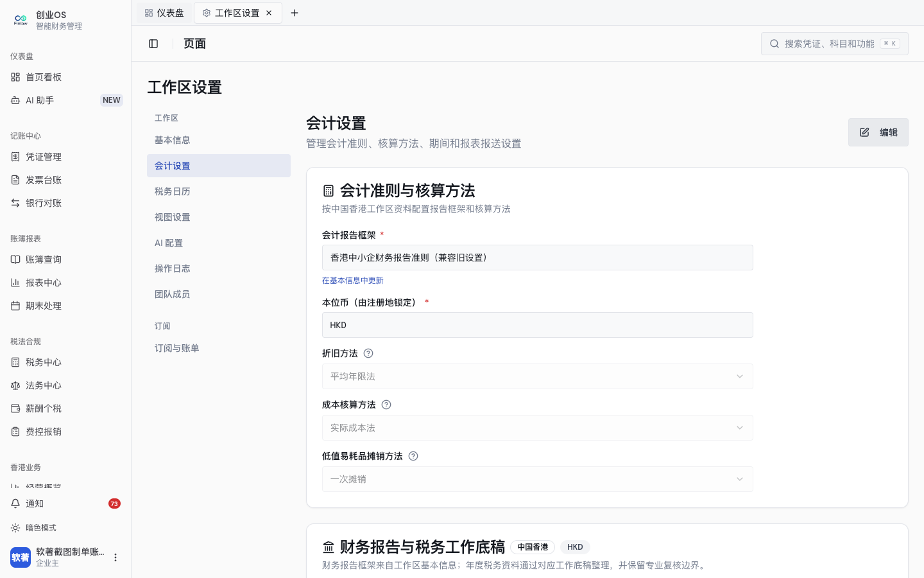This screenshot has width=924, height=578.
Task: Click the 报表中心 chart icon
Action: (x=15, y=283)
